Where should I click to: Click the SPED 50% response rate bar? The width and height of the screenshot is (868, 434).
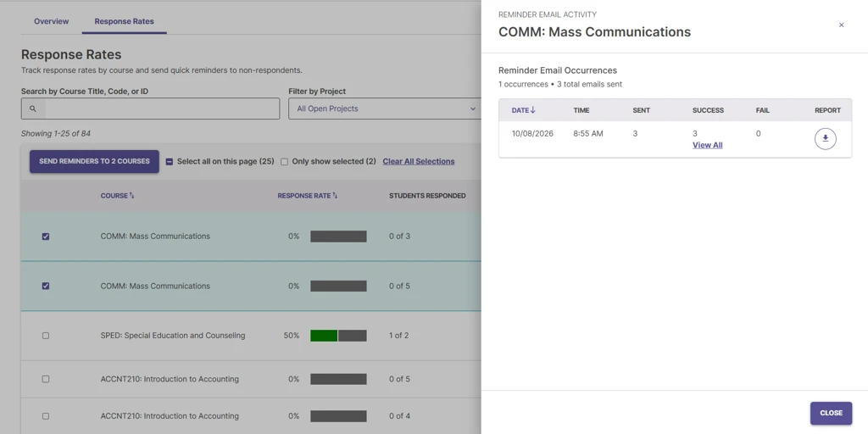pyautogui.click(x=338, y=336)
